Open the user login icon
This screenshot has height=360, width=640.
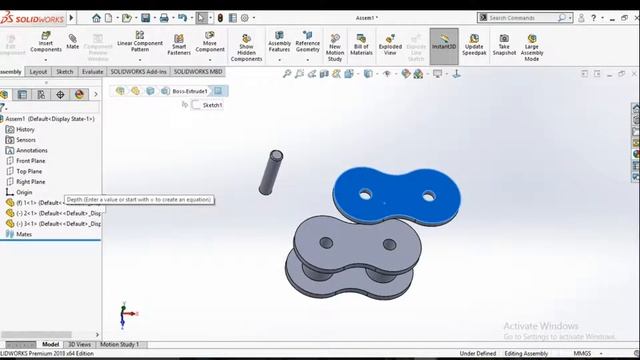coord(581,18)
